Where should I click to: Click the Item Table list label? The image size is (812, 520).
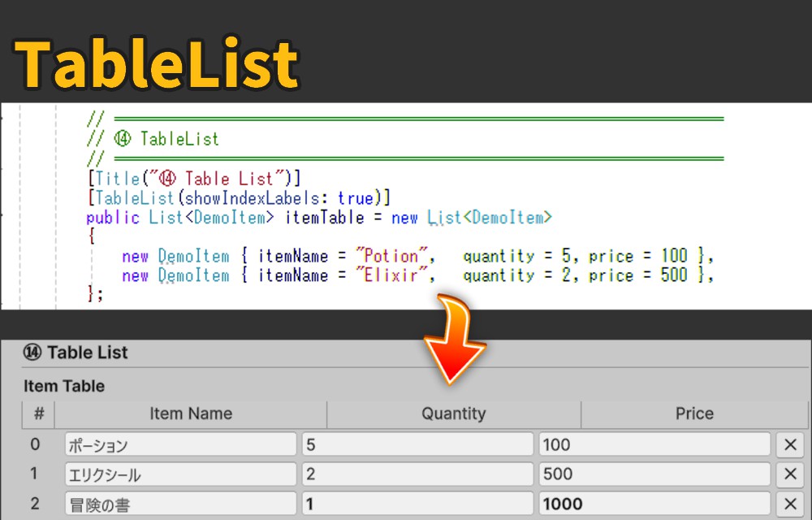click(x=64, y=386)
